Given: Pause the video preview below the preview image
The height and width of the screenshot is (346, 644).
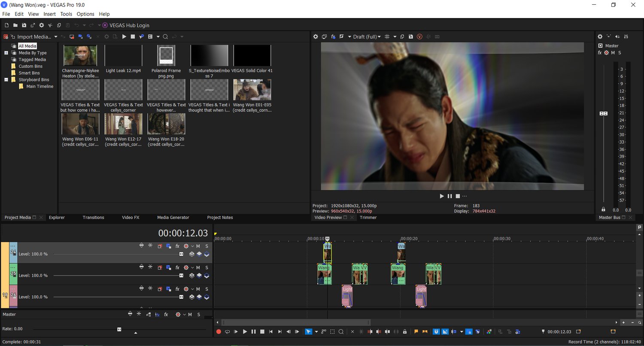Looking at the screenshot, I should click(x=450, y=196).
